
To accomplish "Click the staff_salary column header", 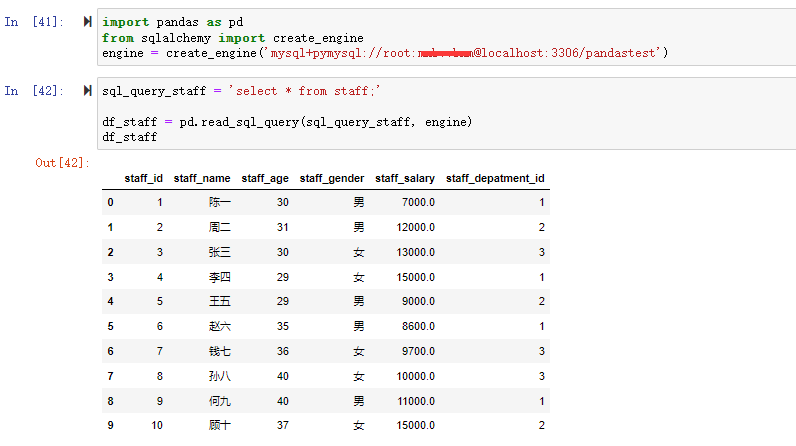I will 405,179.
